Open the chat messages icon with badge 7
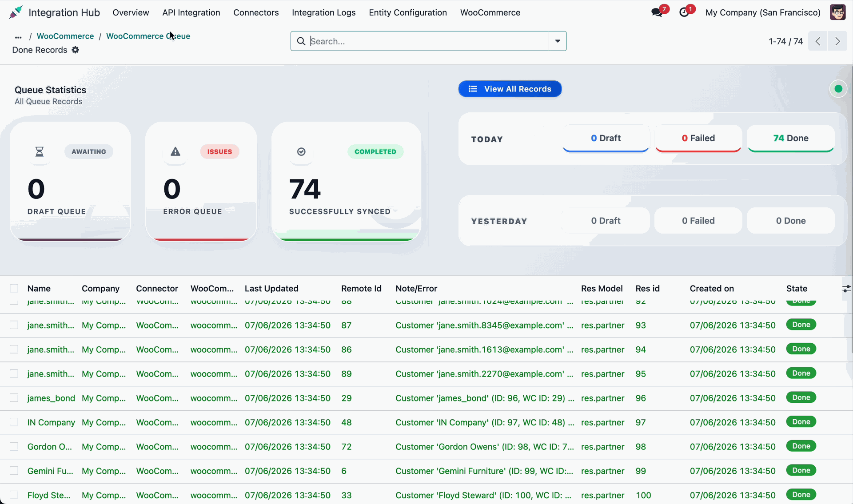The image size is (853, 504). pos(657,12)
